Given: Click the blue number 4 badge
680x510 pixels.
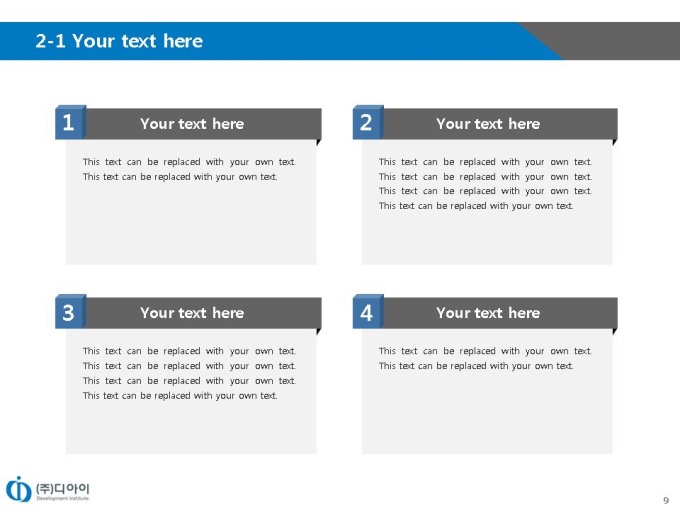Looking at the screenshot, I should click(368, 311).
